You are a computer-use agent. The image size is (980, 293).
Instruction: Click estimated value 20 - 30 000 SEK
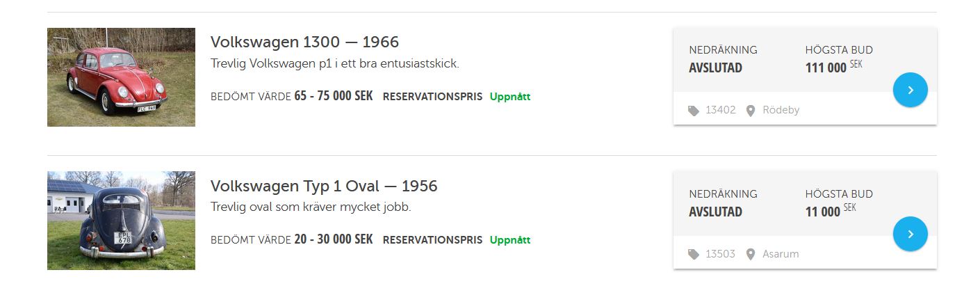[x=333, y=240]
